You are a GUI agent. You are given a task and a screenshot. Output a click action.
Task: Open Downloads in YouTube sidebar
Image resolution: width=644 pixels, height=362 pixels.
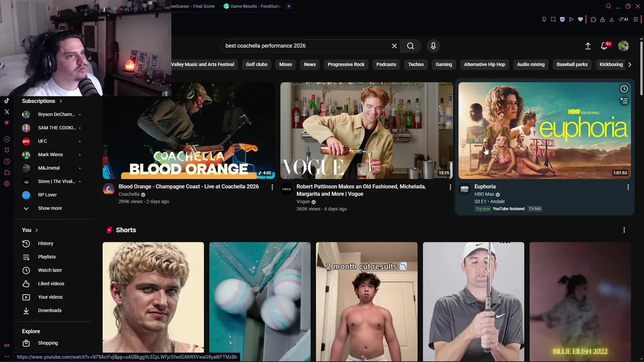coord(52,311)
